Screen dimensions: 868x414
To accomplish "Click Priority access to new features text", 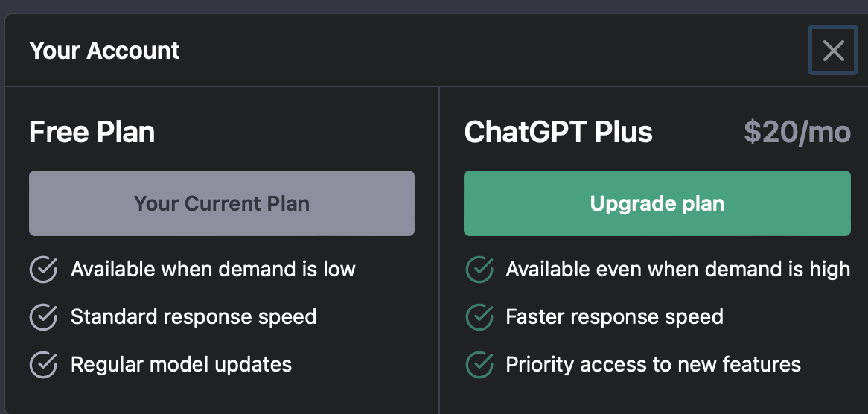I will point(653,364).
